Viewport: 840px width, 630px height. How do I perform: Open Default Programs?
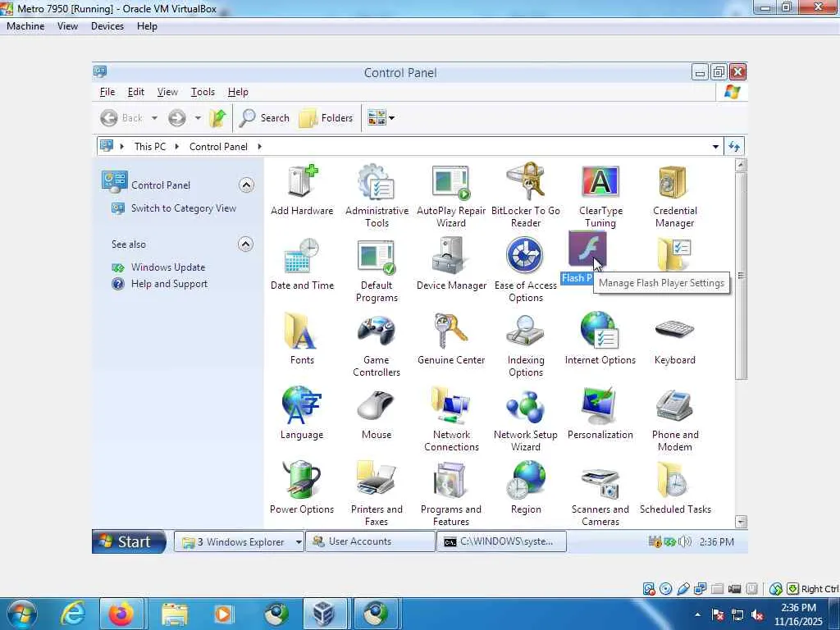pyautogui.click(x=377, y=271)
